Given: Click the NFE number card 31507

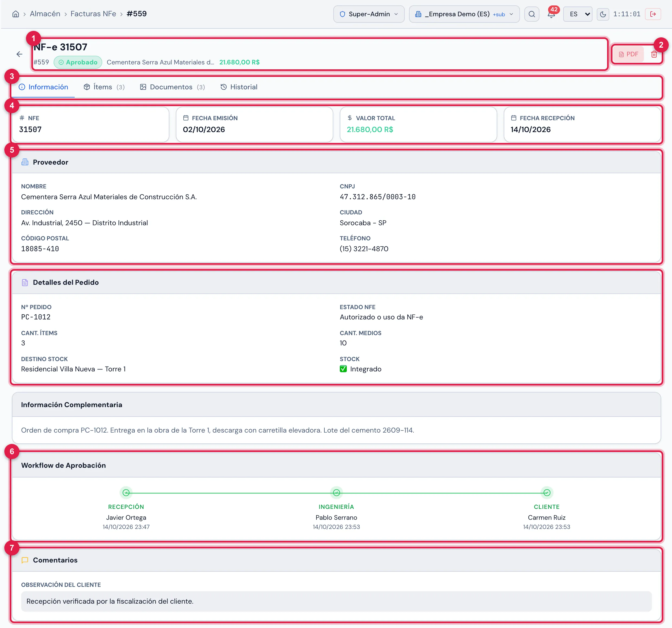Looking at the screenshot, I should coord(91,125).
